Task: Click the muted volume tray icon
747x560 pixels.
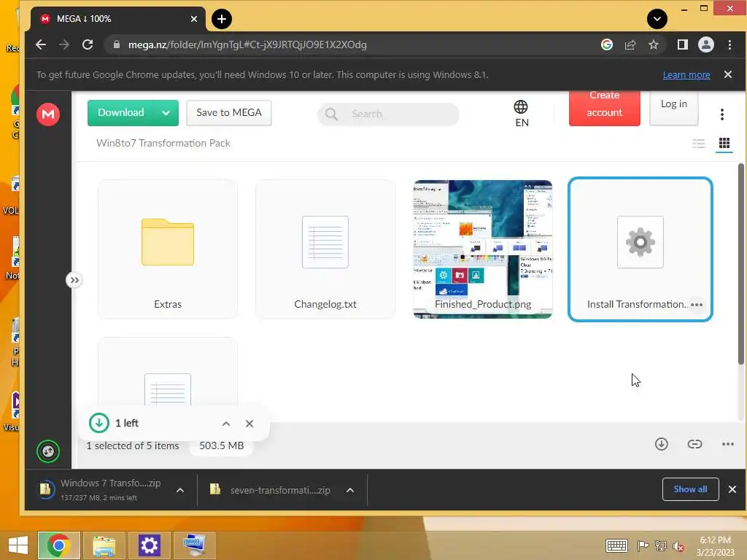Action: (x=678, y=545)
